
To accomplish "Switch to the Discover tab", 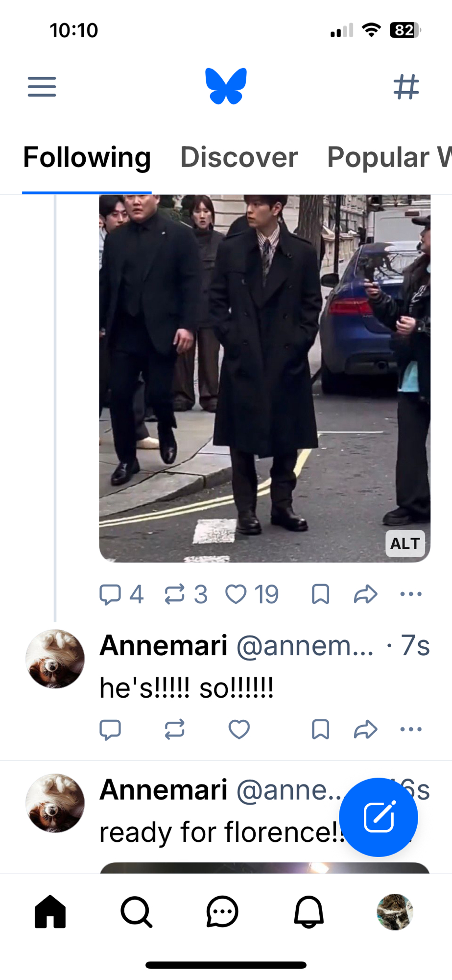I will (239, 157).
